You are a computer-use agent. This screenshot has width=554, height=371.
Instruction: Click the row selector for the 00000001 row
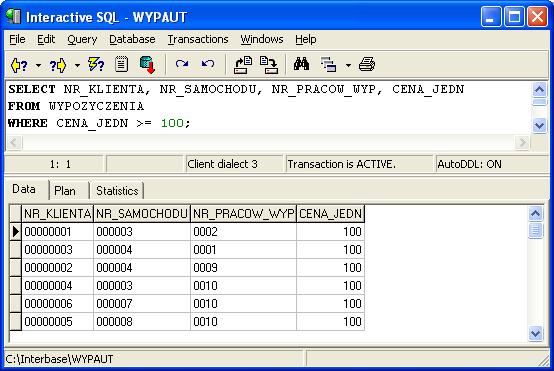click(16, 232)
